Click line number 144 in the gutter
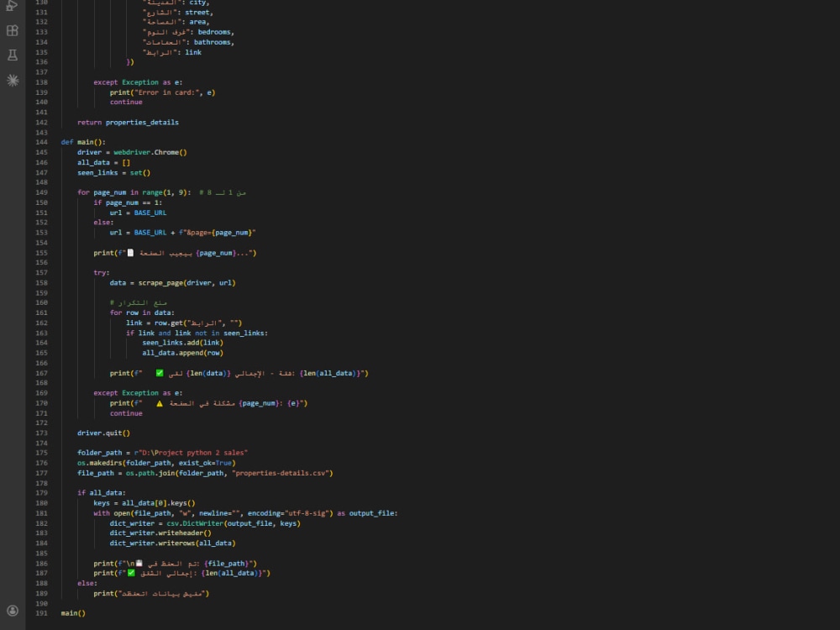 (x=41, y=142)
